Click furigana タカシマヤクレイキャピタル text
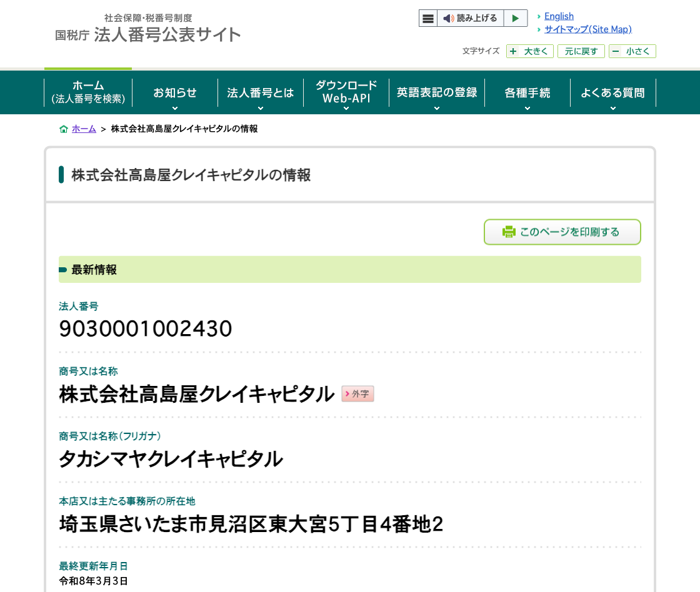The image size is (700, 592). [x=171, y=459]
